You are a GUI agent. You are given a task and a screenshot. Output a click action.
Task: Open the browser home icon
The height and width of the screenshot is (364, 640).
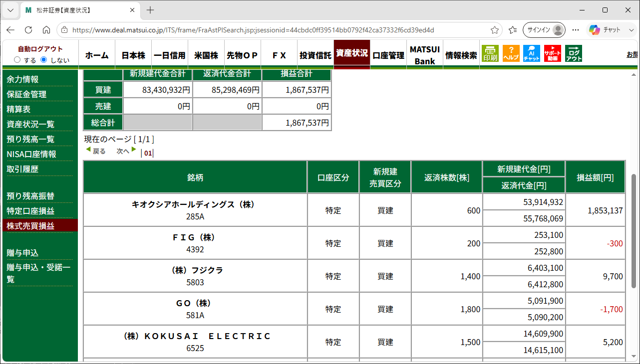tap(46, 30)
